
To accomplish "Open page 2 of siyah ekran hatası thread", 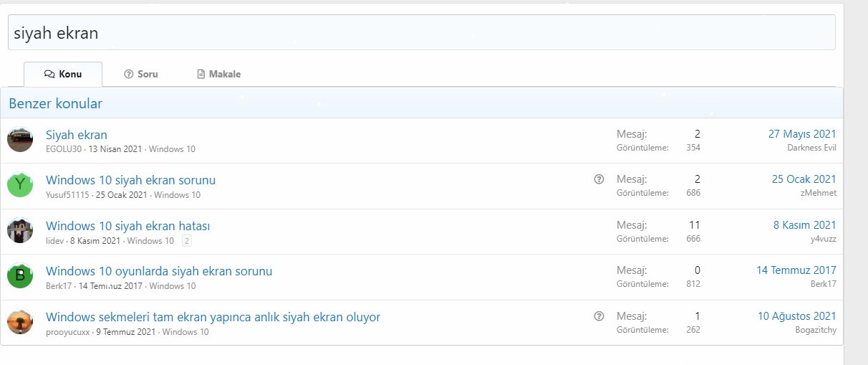I will (187, 242).
